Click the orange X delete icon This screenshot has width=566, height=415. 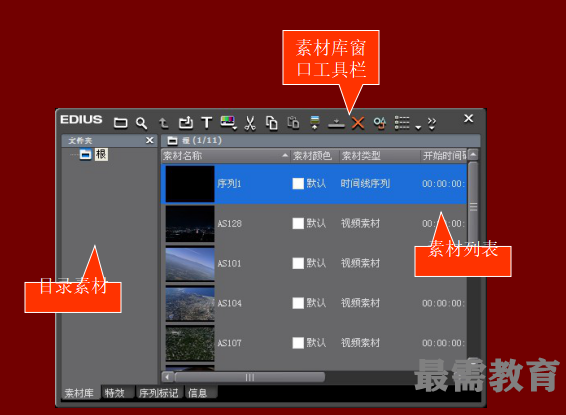pyautogui.click(x=358, y=123)
